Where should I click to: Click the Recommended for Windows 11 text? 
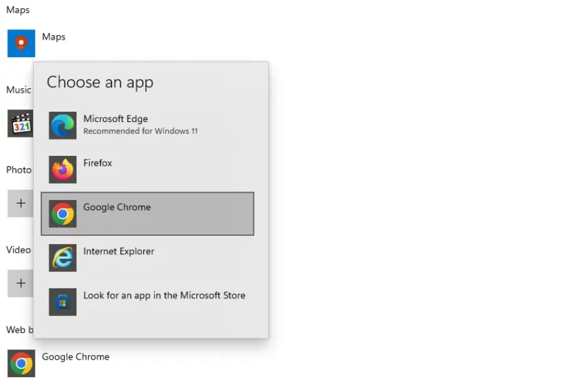[140, 131]
